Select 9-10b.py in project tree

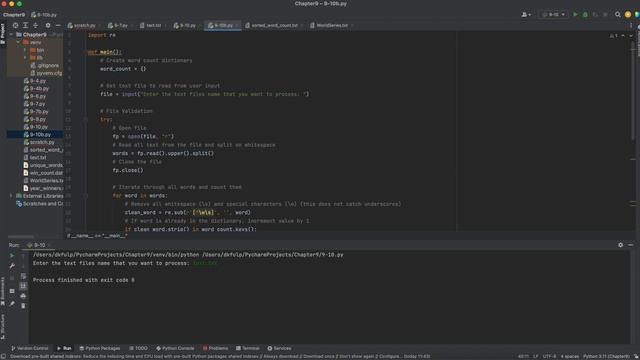click(35, 135)
